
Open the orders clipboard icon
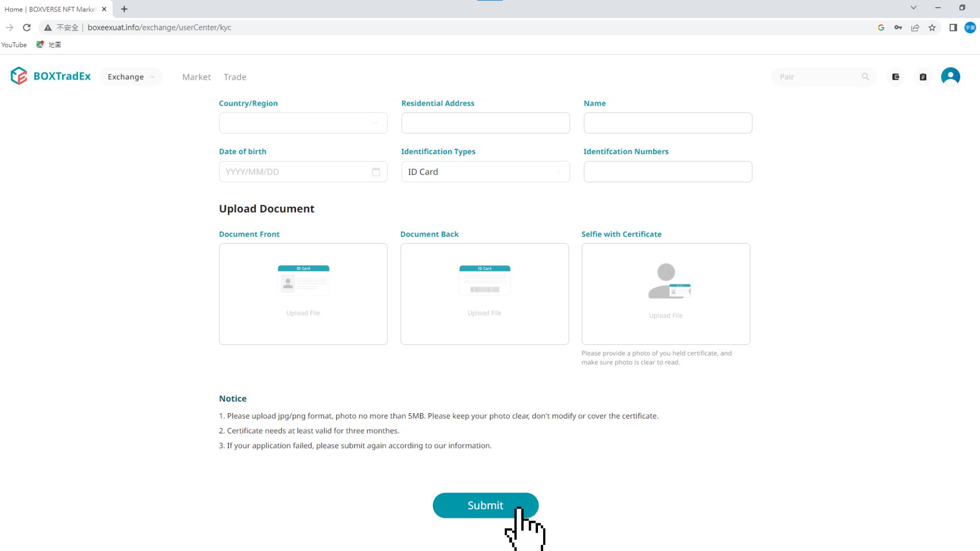(x=923, y=77)
